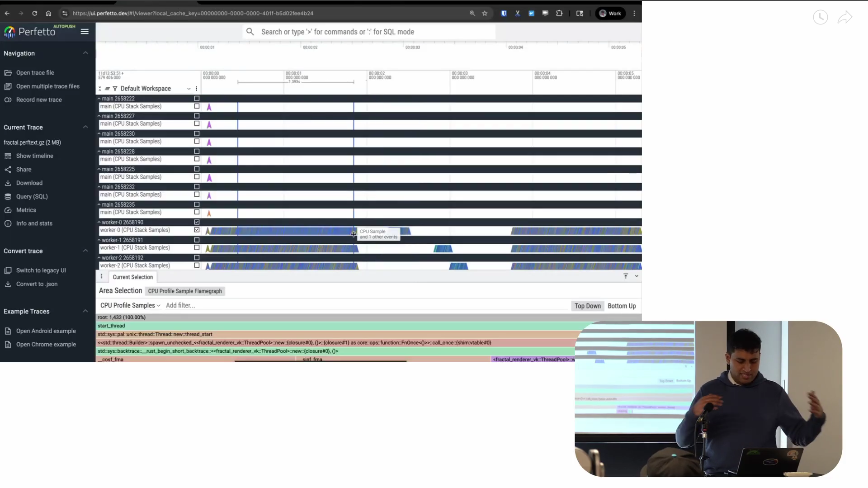Viewport: 868px width, 488px height.
Task: Open the Perfetto navigation hamburger menu
Action: pos(84,32)
